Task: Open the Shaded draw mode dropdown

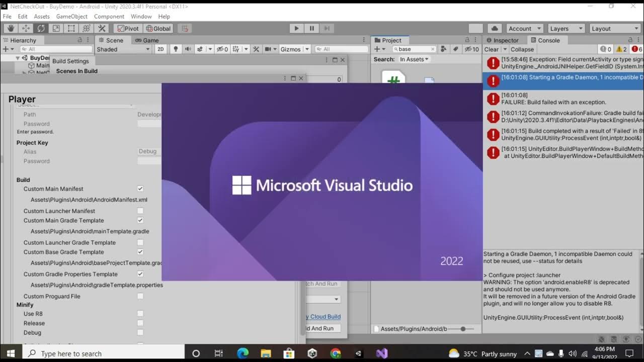Action: 123,49
